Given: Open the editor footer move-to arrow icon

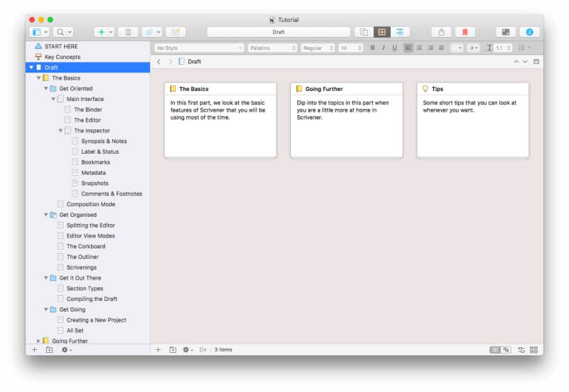Looking at the screenshot, I should coord(203,350).
